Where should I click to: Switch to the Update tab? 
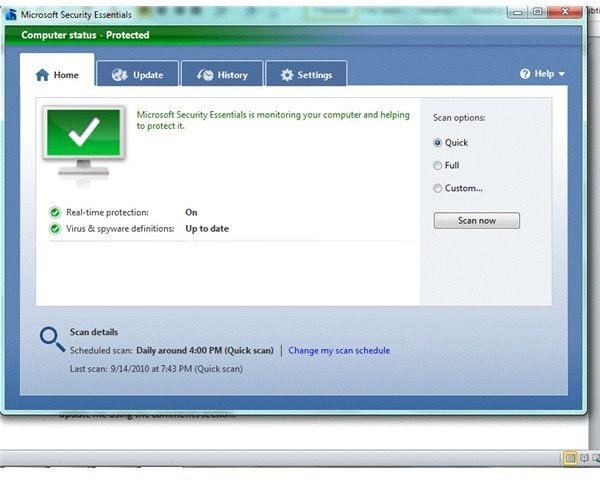(138, 74)
